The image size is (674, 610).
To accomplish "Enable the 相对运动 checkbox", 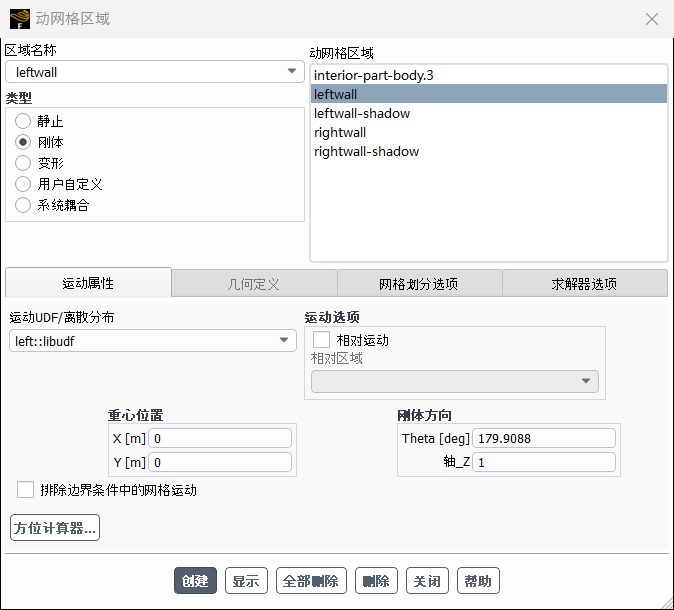I will [x=321, y=340].
